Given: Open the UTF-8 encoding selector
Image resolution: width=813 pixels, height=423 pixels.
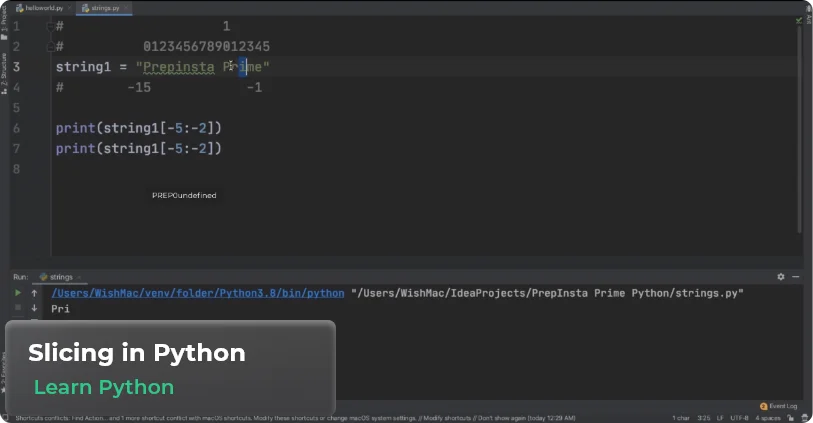Looking at the screenshot, I should (739, 418).
